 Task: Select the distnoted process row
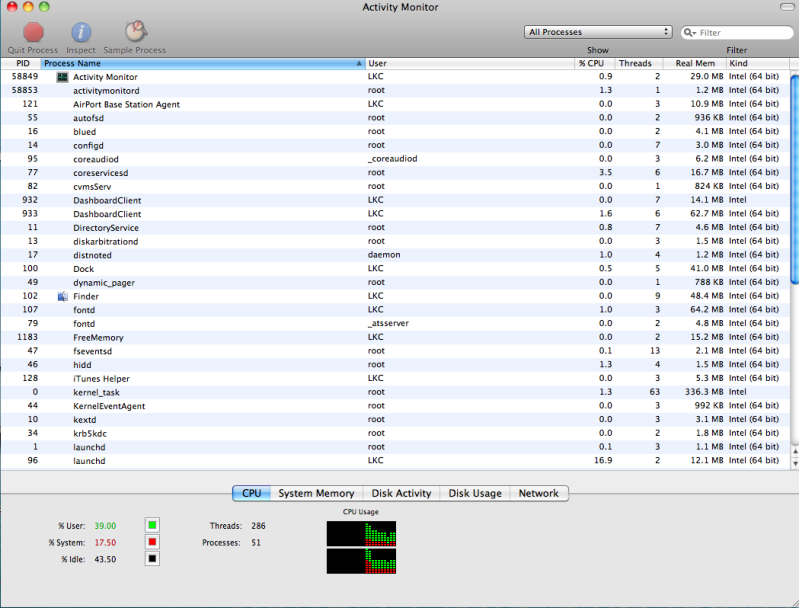click(x=395, y=255)
